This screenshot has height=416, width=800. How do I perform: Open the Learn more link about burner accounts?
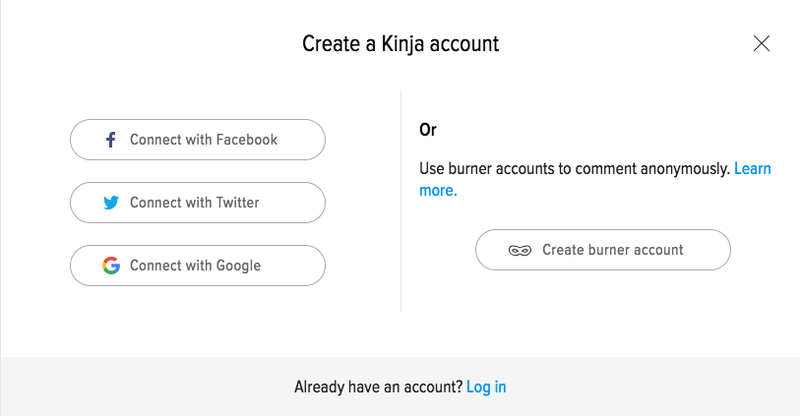tap(752, 168)
